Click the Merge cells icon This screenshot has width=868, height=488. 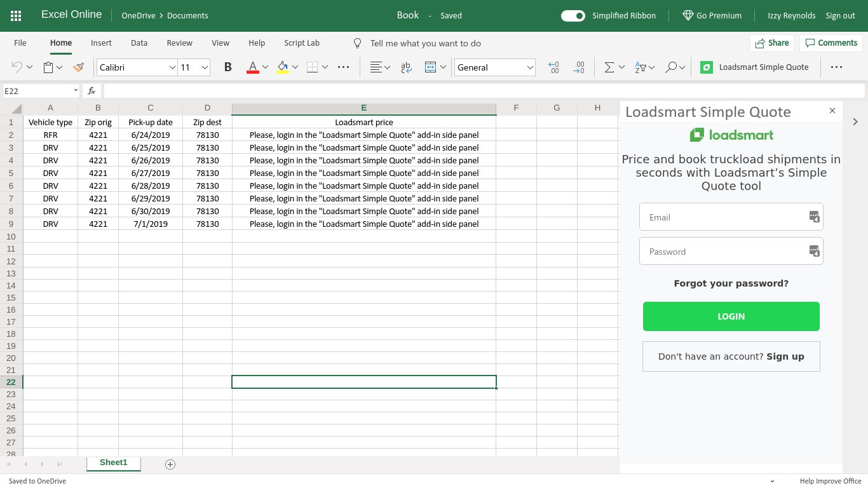(x=430, y=67)
